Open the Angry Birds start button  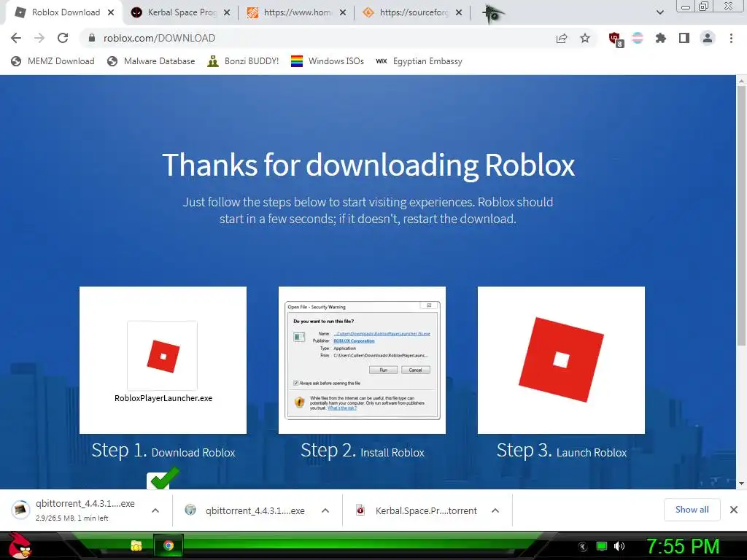coord(20,545)
